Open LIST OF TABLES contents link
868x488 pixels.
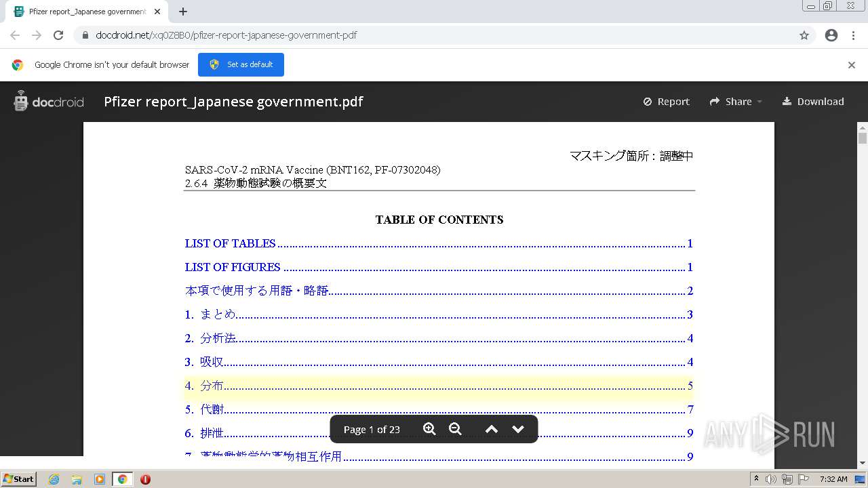(x=439, y=243)
